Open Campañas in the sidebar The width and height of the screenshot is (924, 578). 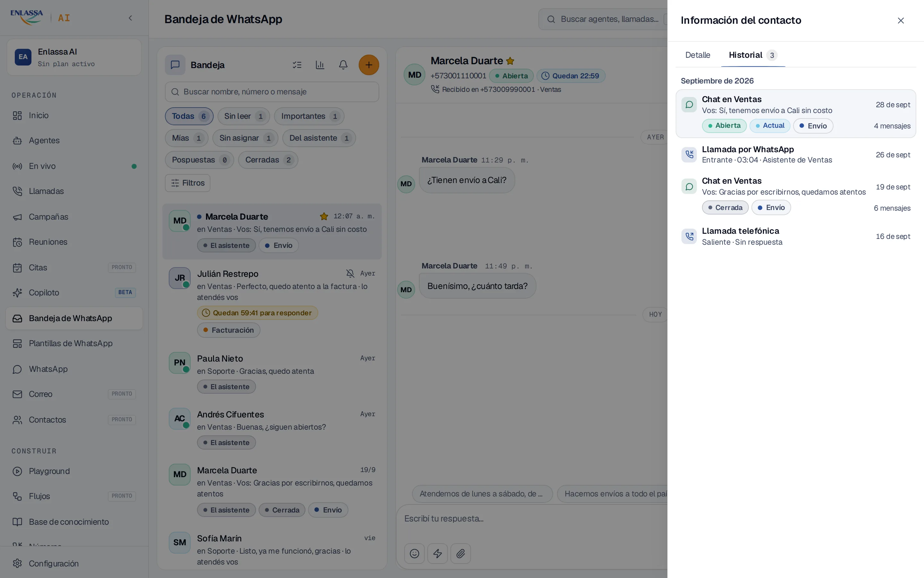(x=74, y=217)
